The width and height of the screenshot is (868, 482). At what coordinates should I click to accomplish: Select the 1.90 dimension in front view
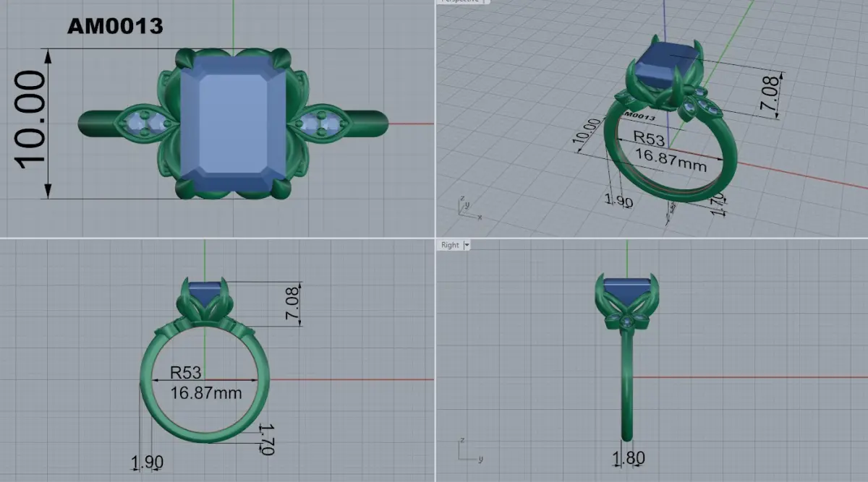[x=147, y=462]
